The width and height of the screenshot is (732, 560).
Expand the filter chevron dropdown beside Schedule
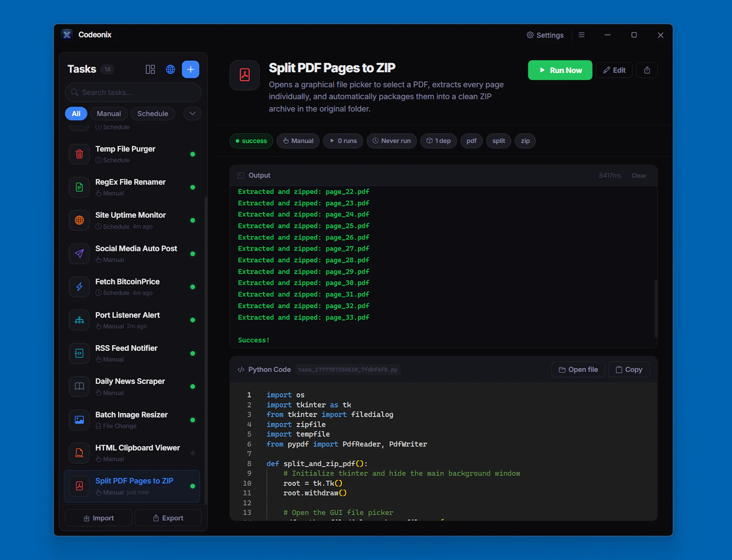click(x=193, y=113)
